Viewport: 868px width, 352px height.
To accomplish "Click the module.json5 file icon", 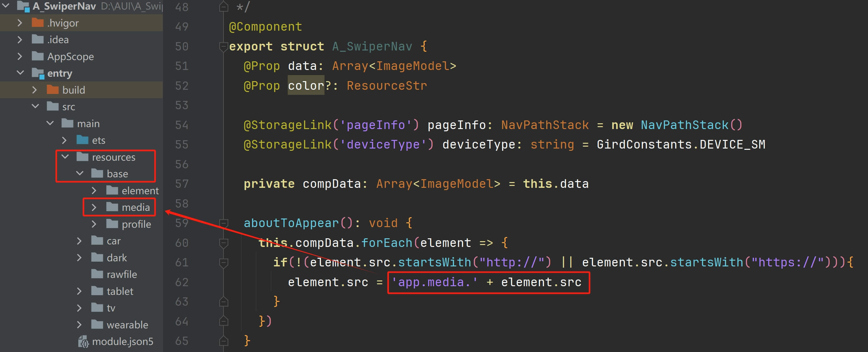I will coord(83,342).
